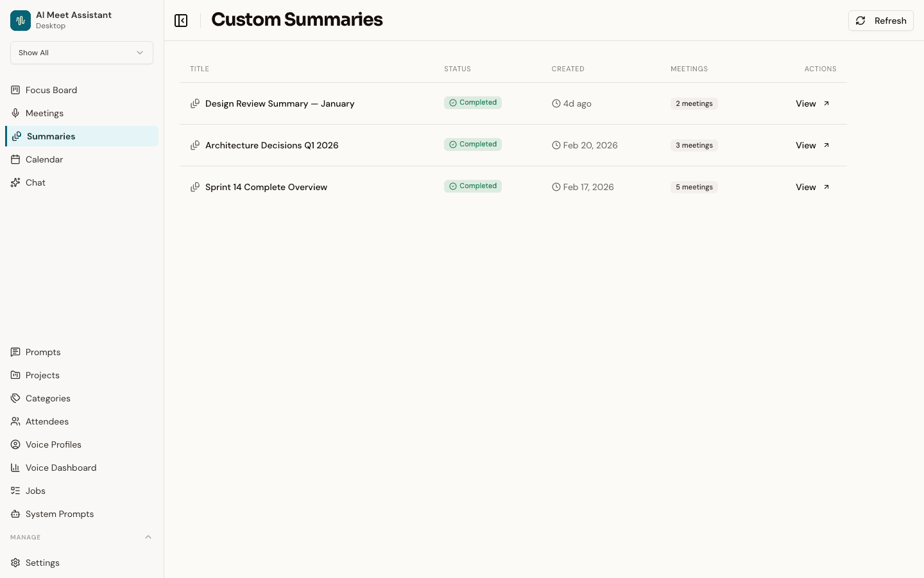Open Design Review Summary via external link arrow
Image resolution: width=924 pixels, height=578 pixels.
(x=826, y=103)
